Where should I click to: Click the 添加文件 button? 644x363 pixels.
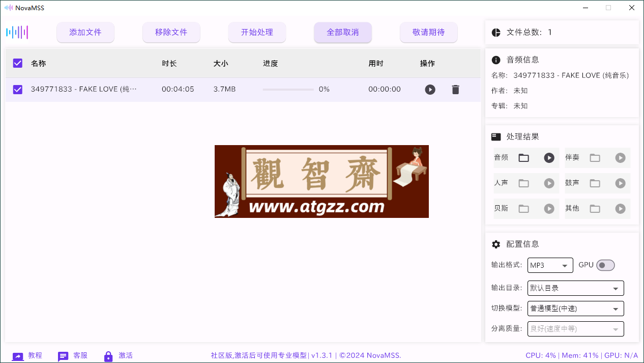[85, 32]
